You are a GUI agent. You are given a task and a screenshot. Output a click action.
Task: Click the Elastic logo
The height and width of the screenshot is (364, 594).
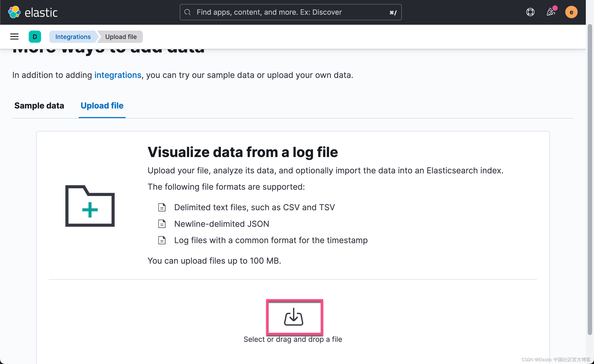click(x=33, y=12)
